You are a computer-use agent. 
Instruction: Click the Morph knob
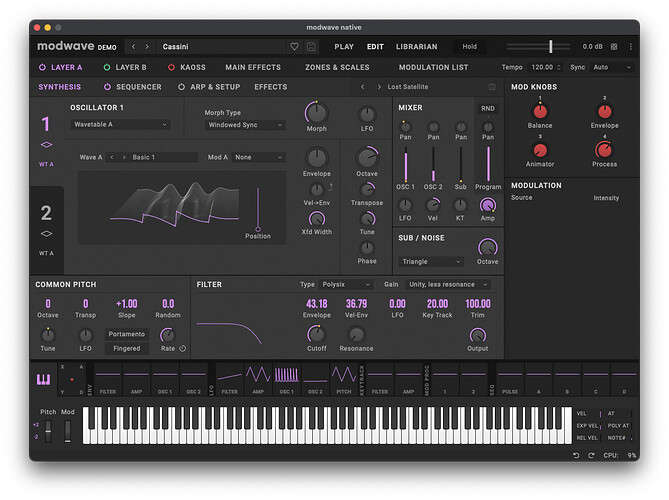pos(317,113)
